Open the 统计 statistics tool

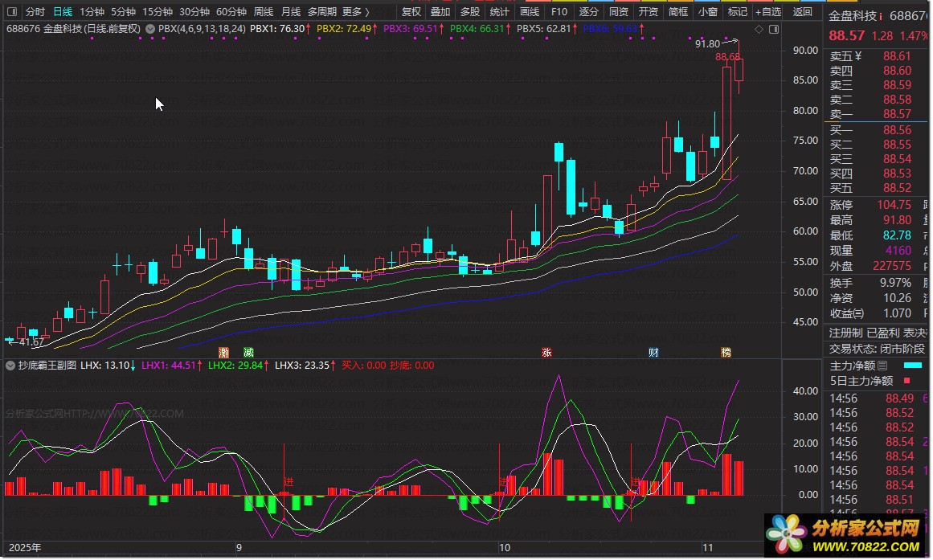500,12
